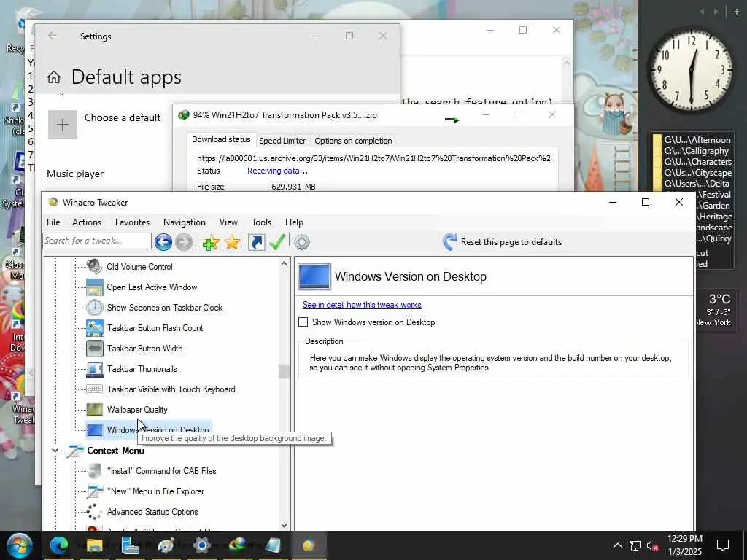
Task: Open the 'See in detail how this tweak works' link
Action: tap(362, 305)
